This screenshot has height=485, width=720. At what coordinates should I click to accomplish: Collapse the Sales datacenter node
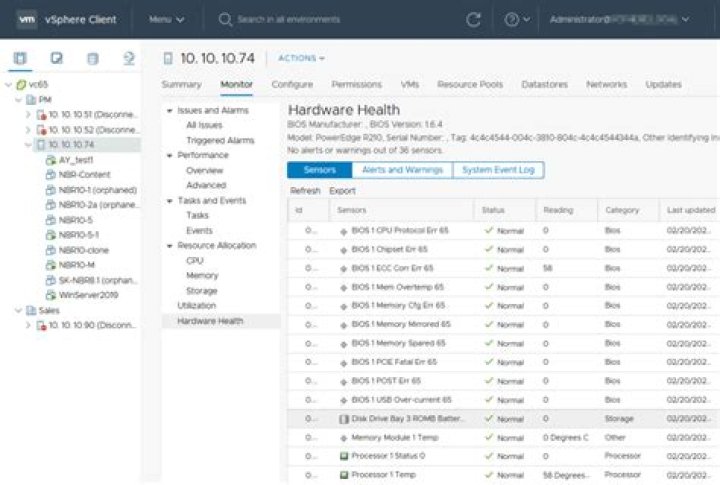18,310
